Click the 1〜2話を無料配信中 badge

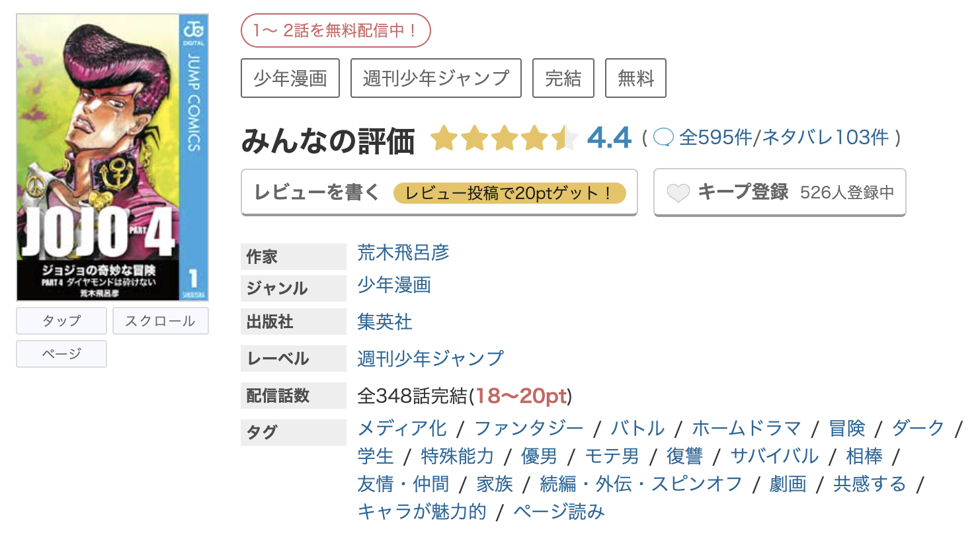coord(337,30)
